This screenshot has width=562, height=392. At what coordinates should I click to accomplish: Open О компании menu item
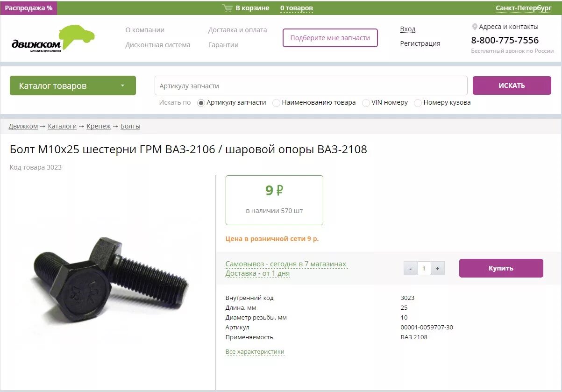tap(145, 30)
